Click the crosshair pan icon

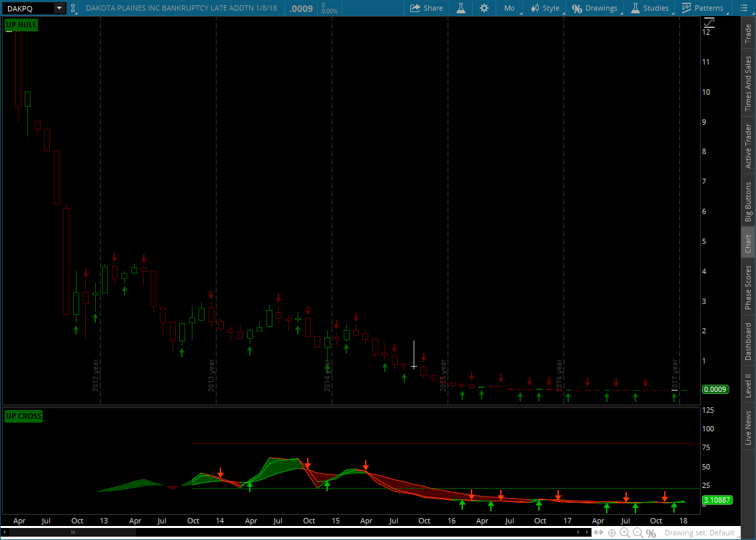point(611,532)
